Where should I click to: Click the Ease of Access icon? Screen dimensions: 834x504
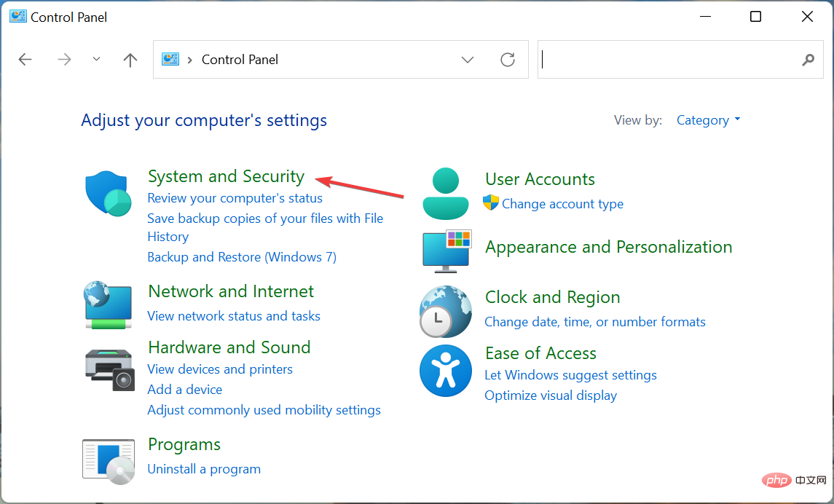pos(446,371)
